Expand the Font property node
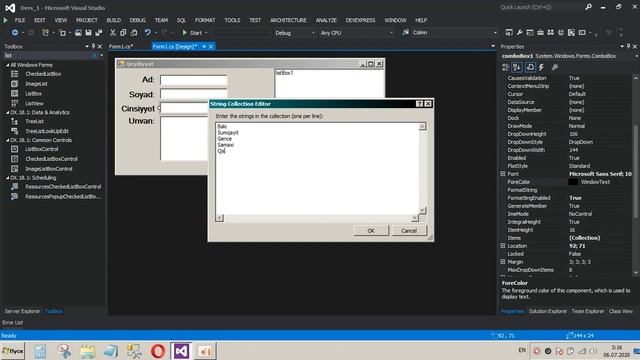Image resolution: width=640 pixels, height=360 pixels. pyautogui.click(x=503, y=174)
